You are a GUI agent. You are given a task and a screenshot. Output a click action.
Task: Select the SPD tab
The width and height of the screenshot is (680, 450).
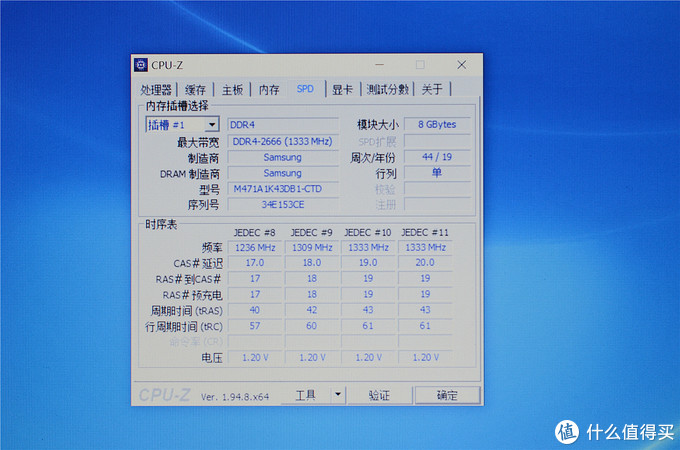[305, 89]
